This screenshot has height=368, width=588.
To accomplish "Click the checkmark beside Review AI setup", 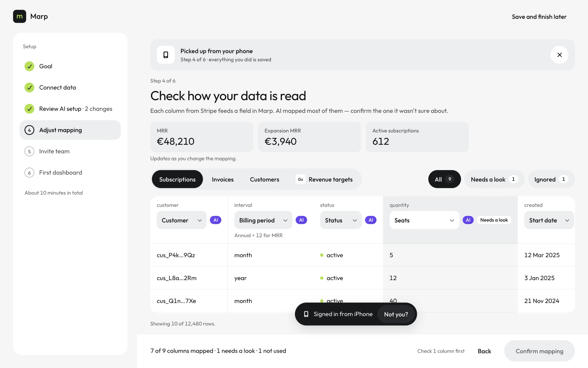I will 29,109.
